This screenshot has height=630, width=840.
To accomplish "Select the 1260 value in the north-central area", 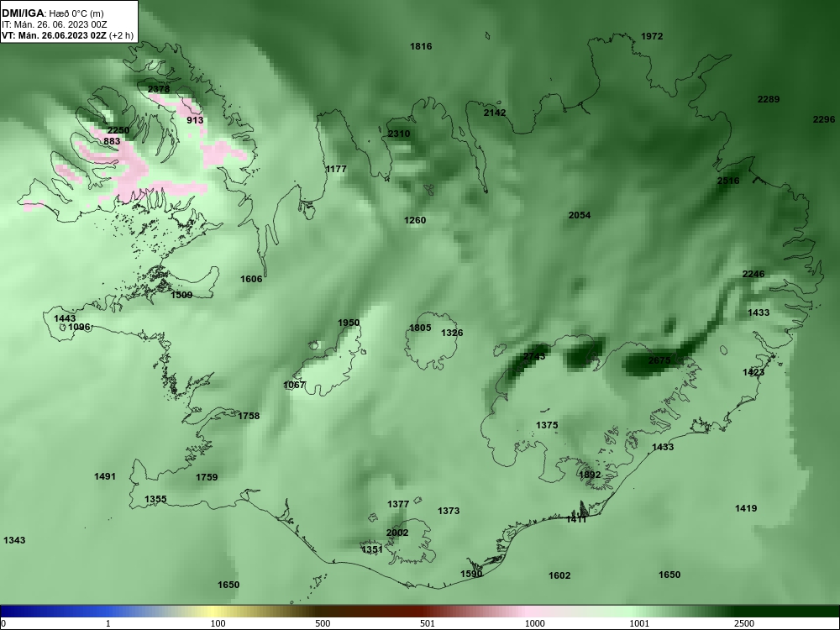I will [x=415, y=220].
